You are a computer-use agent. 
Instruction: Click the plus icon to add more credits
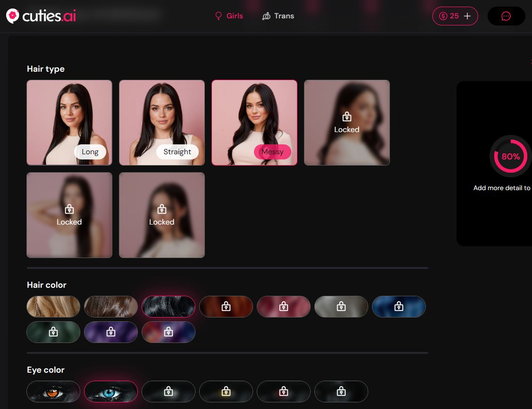467,16
